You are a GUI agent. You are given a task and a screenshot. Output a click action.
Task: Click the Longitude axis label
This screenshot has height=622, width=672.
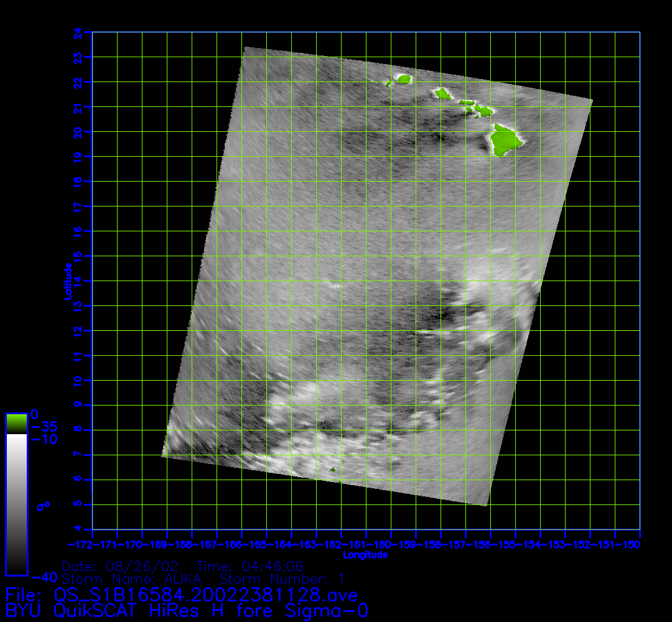point(366,555)
